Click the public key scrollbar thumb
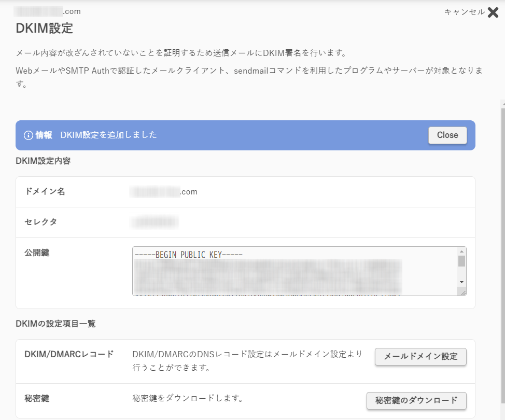The image size is (505, 420). (x=461, y=261)
